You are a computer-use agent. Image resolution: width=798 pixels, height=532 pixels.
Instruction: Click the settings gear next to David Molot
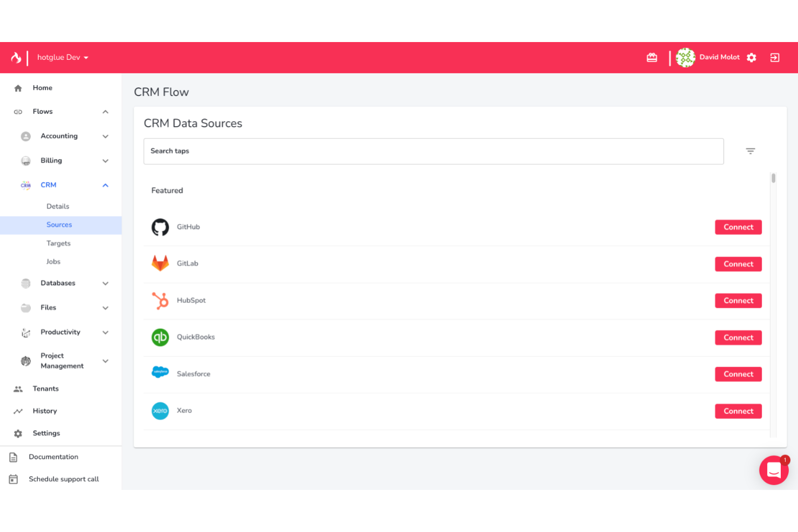click(752, 57)
